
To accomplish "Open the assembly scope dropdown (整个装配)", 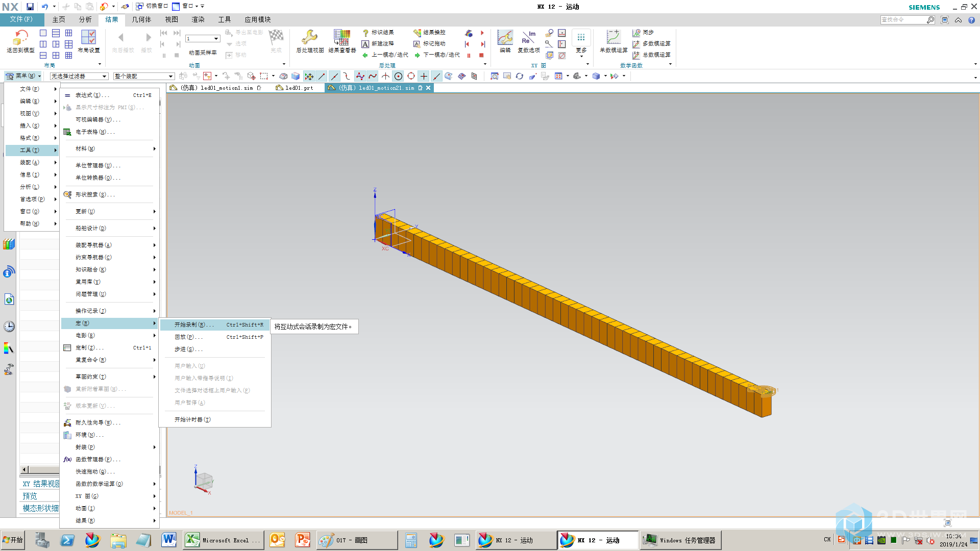I will click(x=144, y=76).
